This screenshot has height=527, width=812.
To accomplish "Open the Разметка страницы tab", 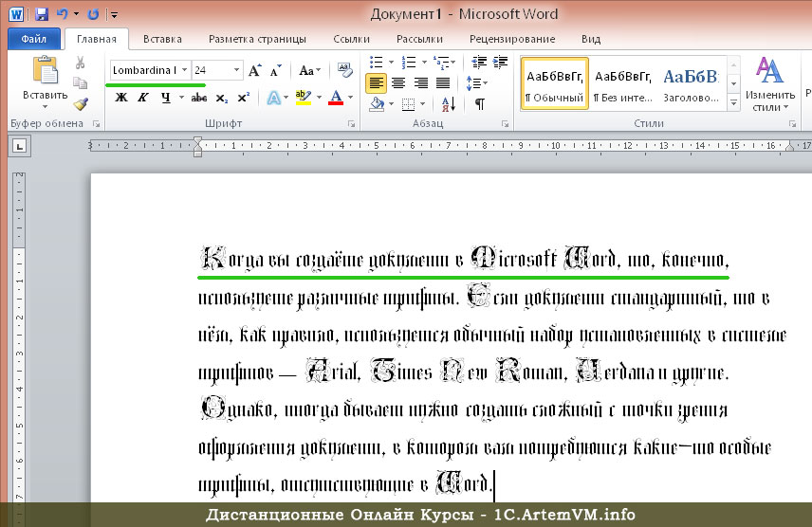I will click(x=257, y=39).
